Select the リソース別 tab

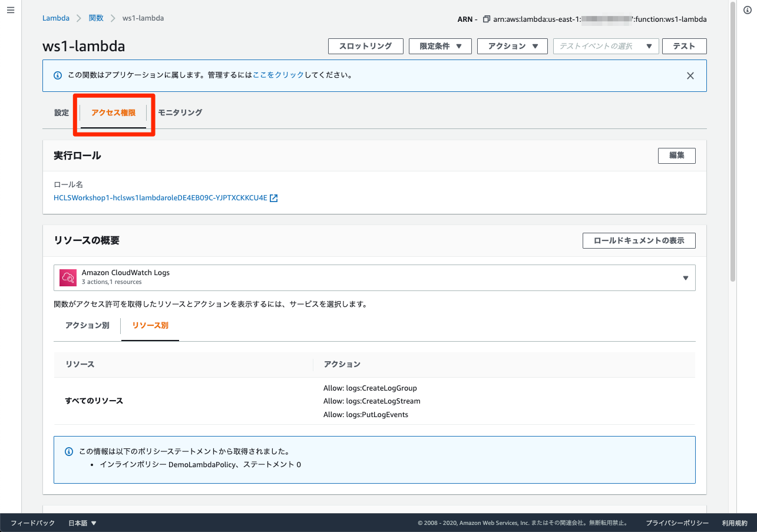(150, 325)
